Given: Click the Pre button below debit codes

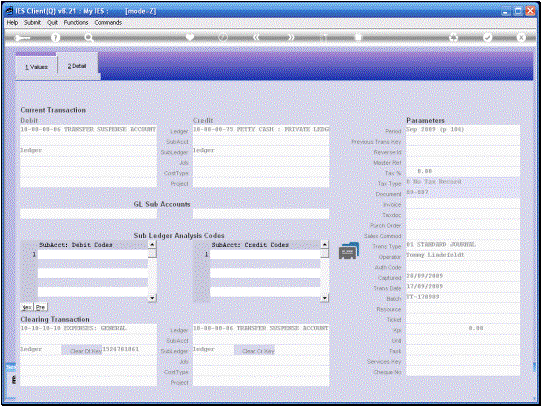Looking at the screenshot, I should (x=40, y=307).
